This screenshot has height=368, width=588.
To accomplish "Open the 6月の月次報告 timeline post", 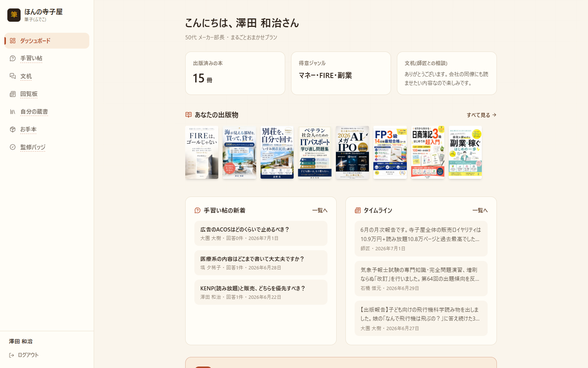I will (x=421, y=238).
